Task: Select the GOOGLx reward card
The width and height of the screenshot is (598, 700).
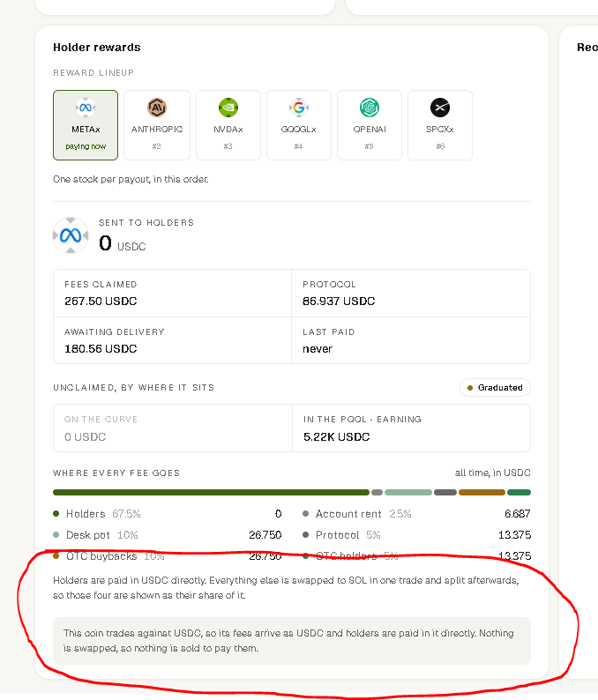Action: pyautogui.click(x=299, y=125)
